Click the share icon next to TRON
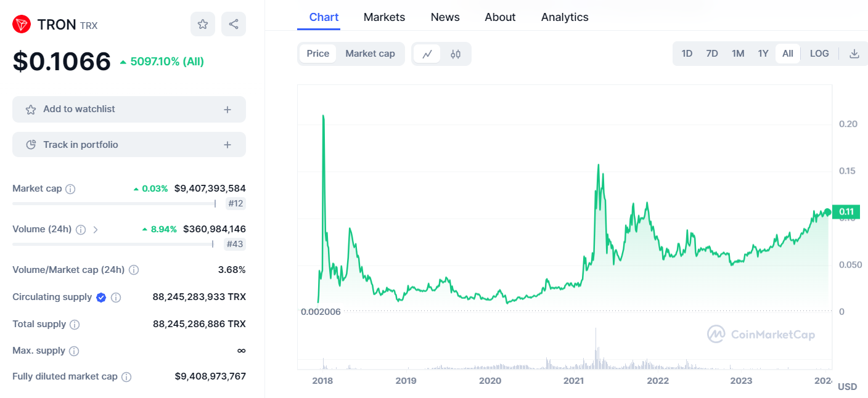868x398 pixels. 234,24
